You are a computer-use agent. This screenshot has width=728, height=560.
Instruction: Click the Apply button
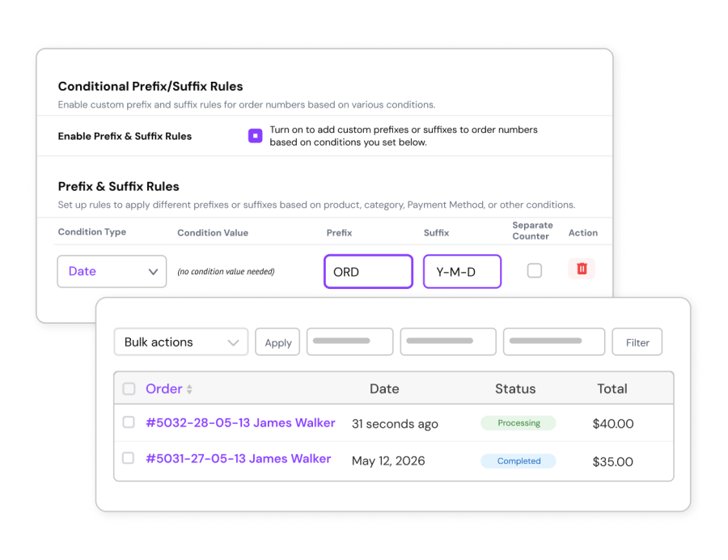click(x=277, y=342)
